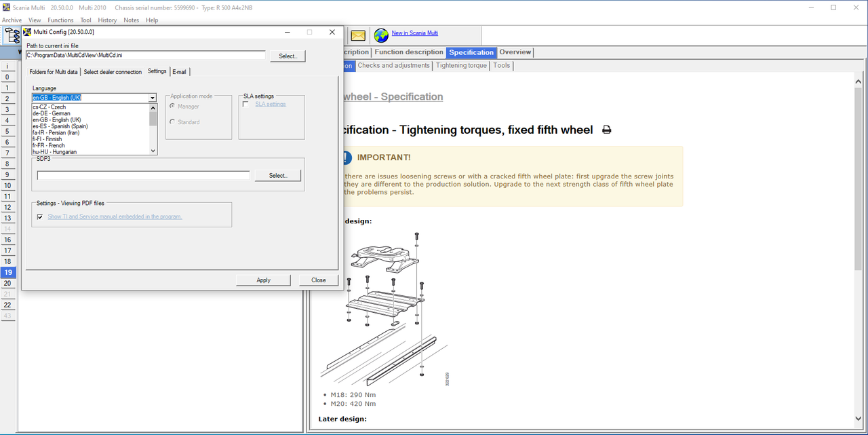868x435 pixels.
Task: Switch to Folders for Multi data tab
Action: click(54, 71)
